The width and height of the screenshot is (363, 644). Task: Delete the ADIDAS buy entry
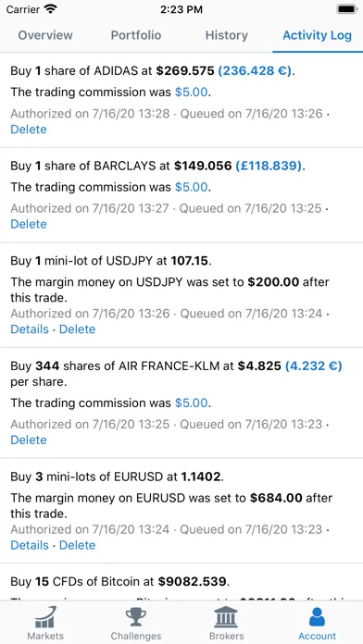[x=29, y=130]
